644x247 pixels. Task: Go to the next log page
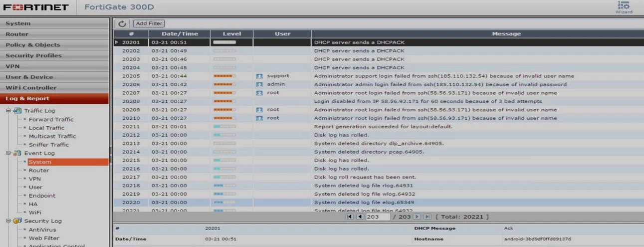417,217
